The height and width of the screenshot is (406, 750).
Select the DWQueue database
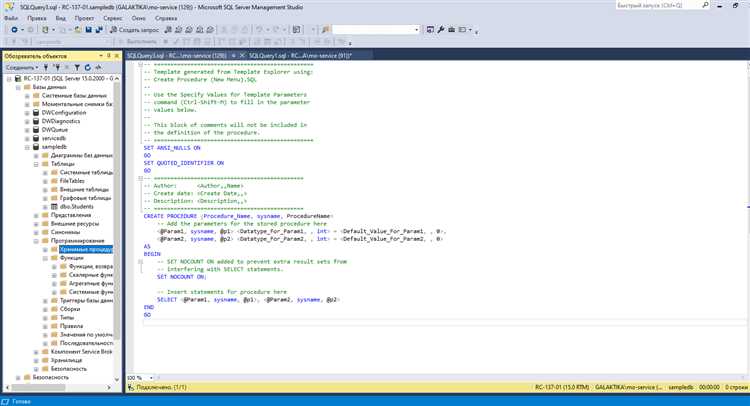coord(55,130)
